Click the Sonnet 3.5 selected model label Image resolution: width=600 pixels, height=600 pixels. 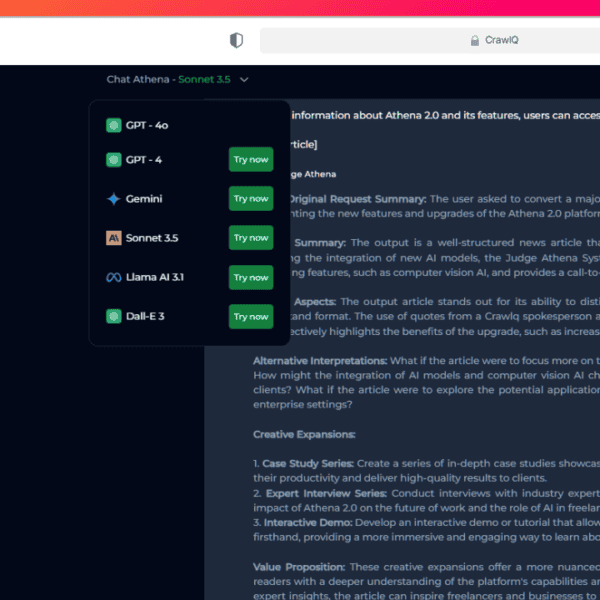point(204,79)
